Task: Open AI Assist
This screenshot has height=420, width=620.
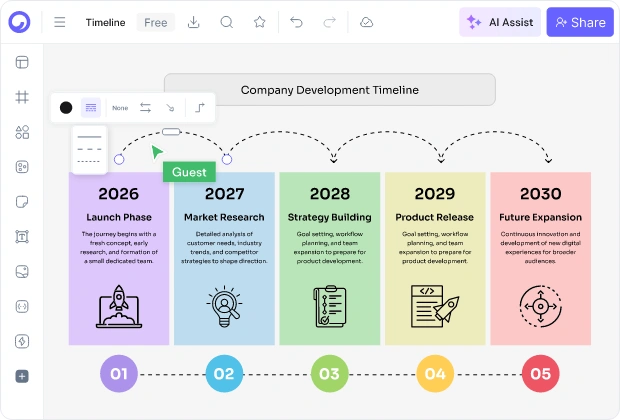Action: [x=500, y=22]
